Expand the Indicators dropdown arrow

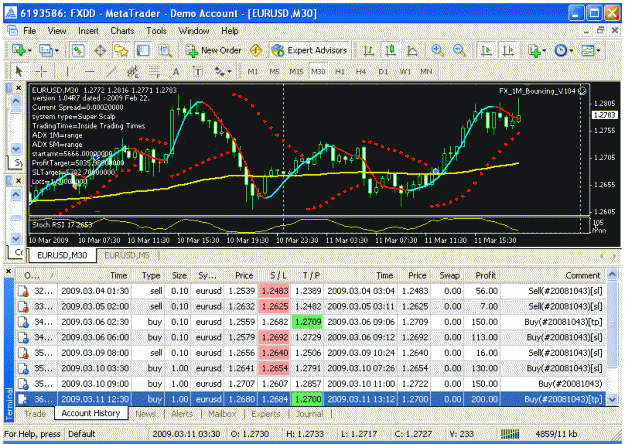(x=544, y=51)
